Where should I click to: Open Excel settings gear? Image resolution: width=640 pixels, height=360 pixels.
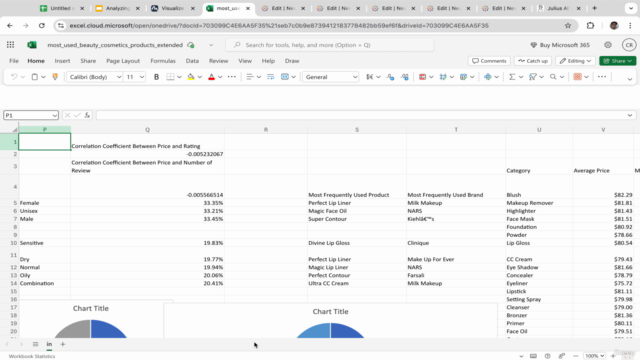pyautogui.click(x=608, y=45)
